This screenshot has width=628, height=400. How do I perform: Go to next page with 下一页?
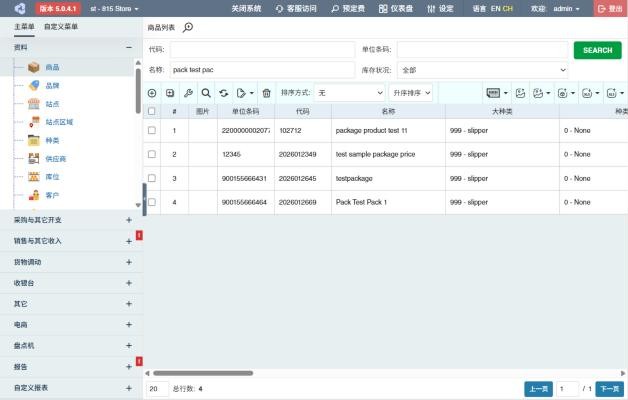[610, 389]
